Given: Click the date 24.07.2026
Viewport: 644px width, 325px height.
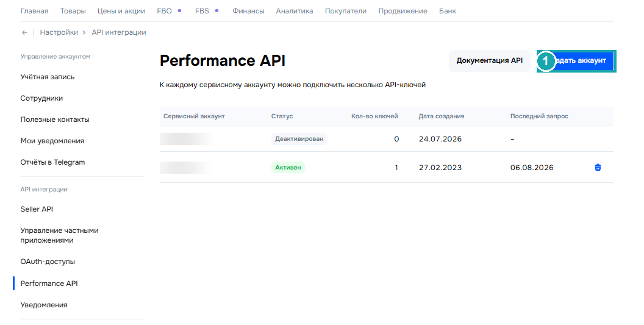Looking at the screenshot, I should click(440, 139).
